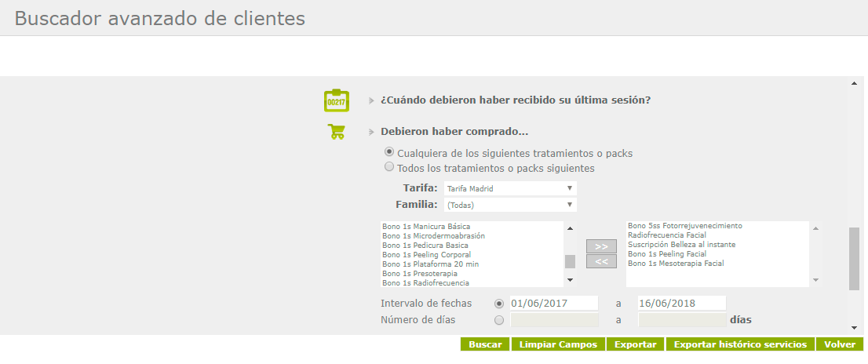Viewport: 868px width, 364px height.
Task: Select 'Radiofrecuencia Facial' in chosen list
Action: point(666,235)
